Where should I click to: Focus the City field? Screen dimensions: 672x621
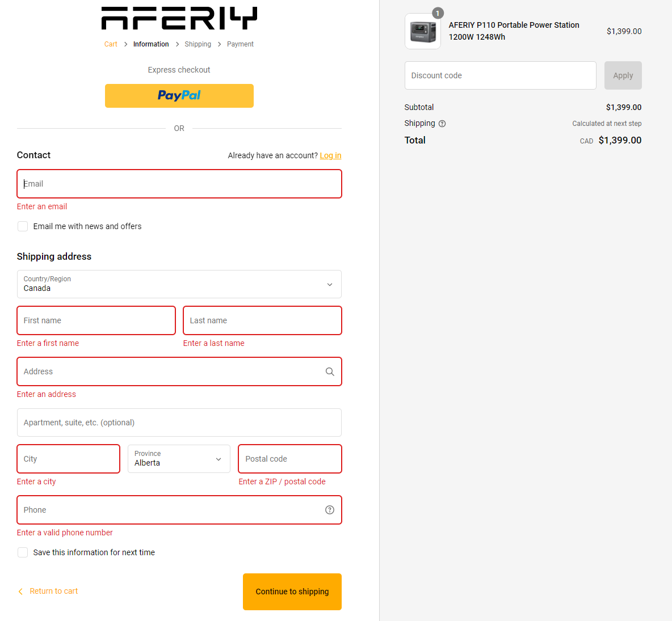pyautogui.click(x=69, y=459)
